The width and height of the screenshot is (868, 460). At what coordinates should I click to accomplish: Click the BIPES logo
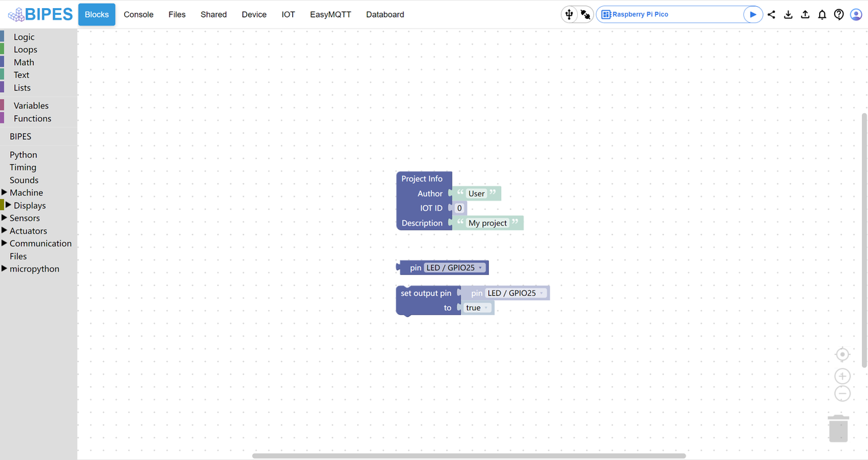39,14
